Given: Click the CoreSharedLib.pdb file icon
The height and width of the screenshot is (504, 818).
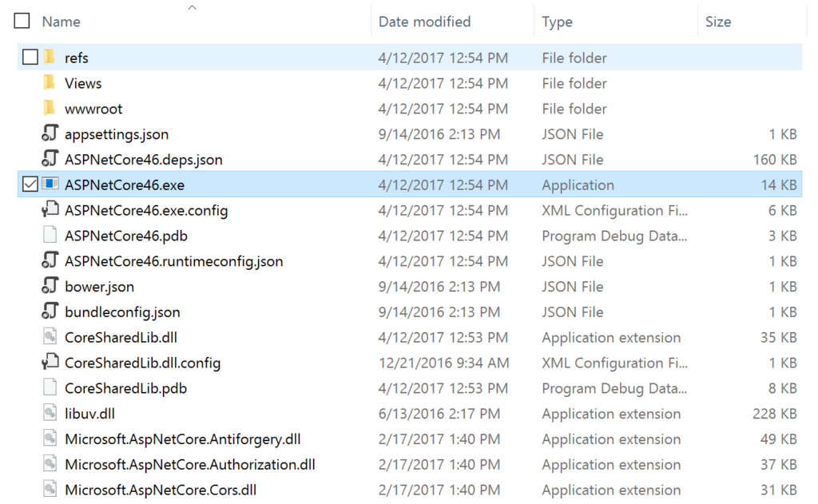Looking at the screenshot, I should pyautogui.click(x=50, y=387).
